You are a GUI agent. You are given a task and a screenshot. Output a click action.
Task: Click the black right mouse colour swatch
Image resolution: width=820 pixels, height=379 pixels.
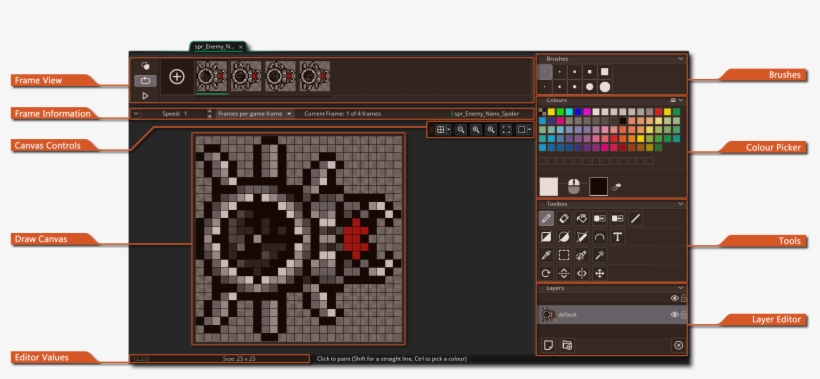598,186
